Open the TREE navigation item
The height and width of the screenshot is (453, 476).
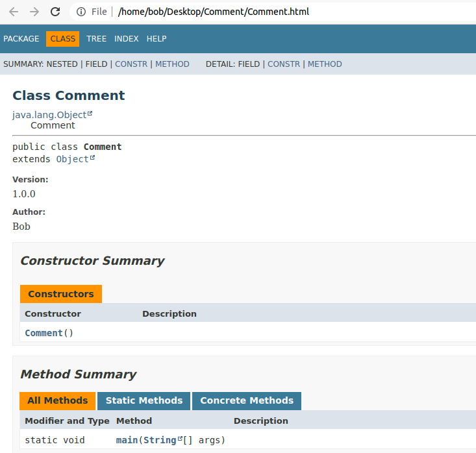[96, 39]
